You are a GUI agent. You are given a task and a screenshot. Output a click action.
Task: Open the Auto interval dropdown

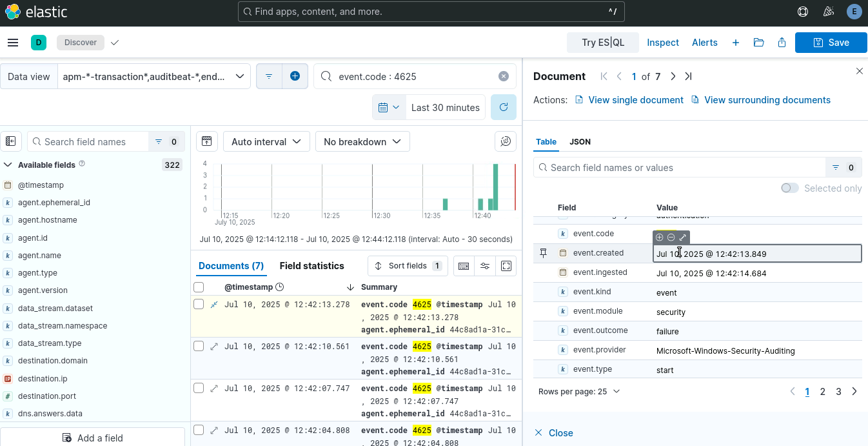[266, 141]
